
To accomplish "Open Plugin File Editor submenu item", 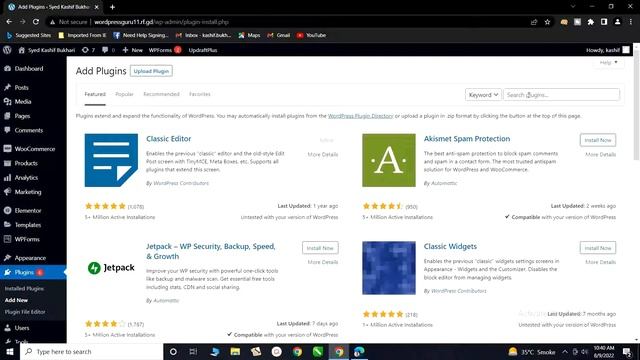I will click(25, 312).
